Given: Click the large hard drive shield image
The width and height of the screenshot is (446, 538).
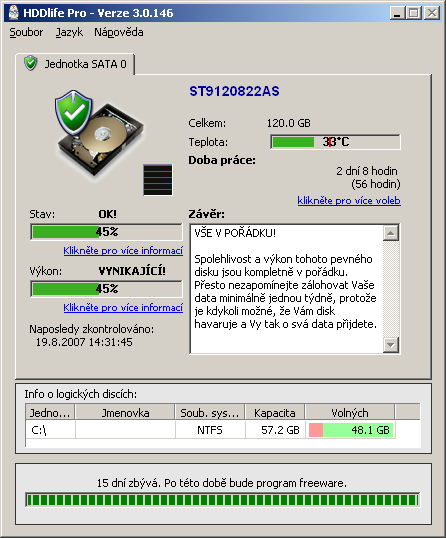Looking at the screenshot, I should [99, 133].
